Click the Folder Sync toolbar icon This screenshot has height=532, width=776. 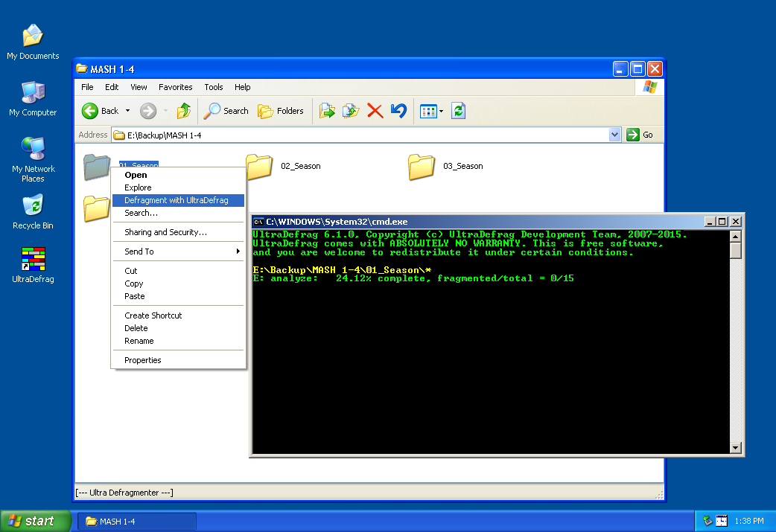(459, 111)
